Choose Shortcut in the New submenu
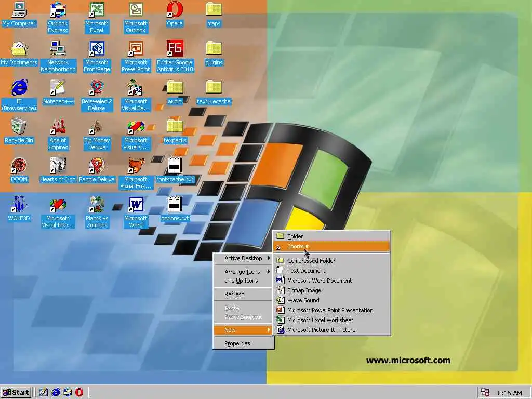532x399 pixels. (331, 246)
